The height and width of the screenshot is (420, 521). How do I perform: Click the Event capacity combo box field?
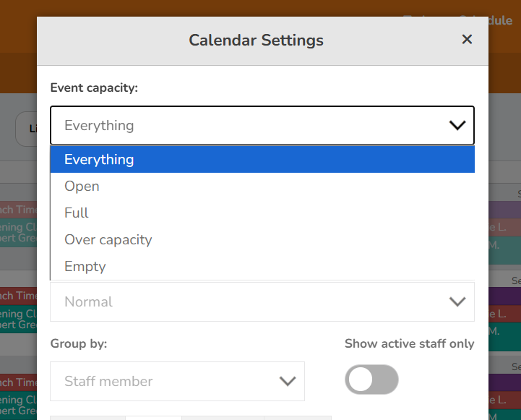(x=246, y=126)
